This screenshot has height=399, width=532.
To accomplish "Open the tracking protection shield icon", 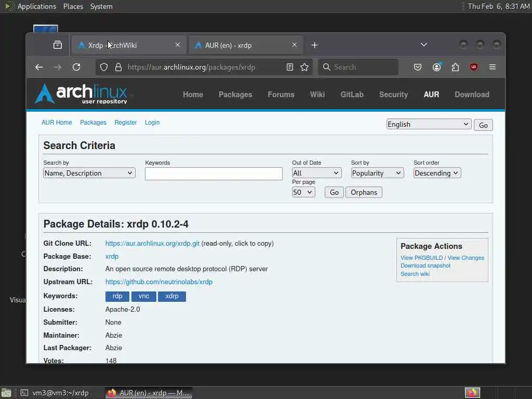I will coord(104,67).
